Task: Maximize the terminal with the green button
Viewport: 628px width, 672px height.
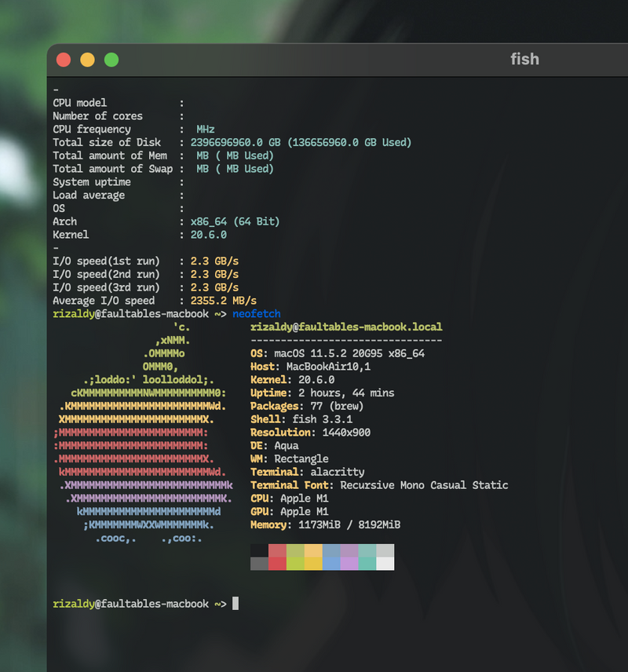Action: 111,60
